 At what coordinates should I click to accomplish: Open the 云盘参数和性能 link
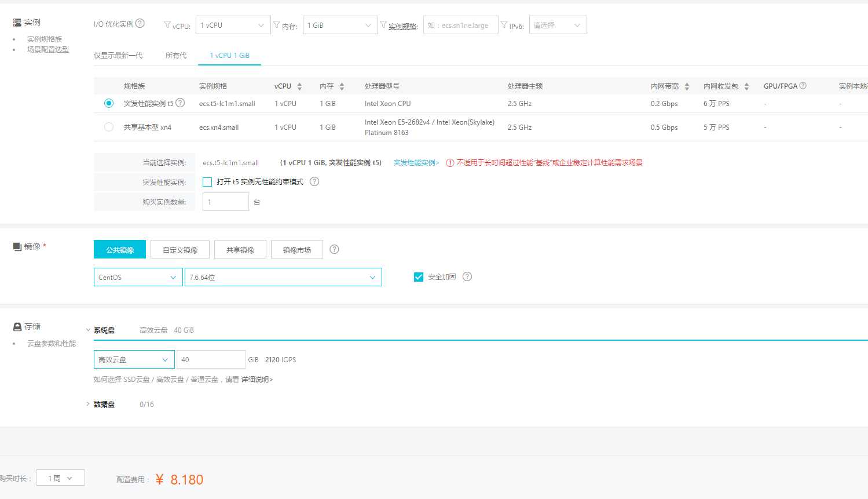tap(52, 344)
